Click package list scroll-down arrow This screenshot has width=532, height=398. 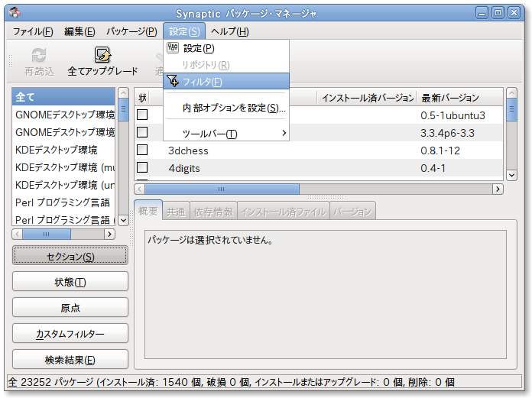click(511, 175)
